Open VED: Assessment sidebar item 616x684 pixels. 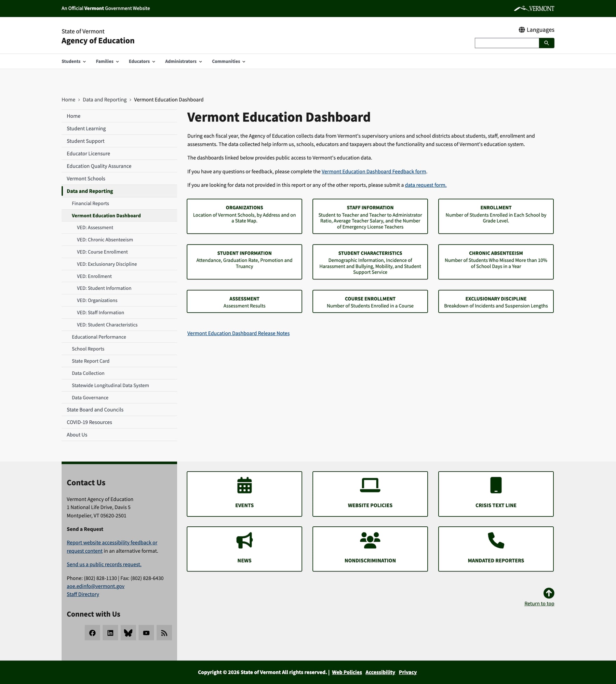pos(119,227)
